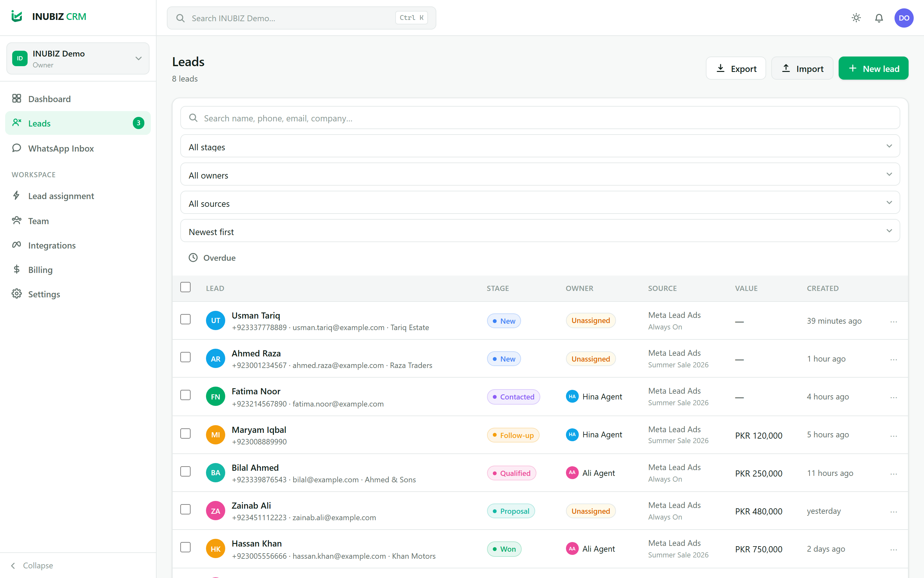Focus the leads name/phone search field
The height and width of the screenshot is (578, 924).
[540, 118]
